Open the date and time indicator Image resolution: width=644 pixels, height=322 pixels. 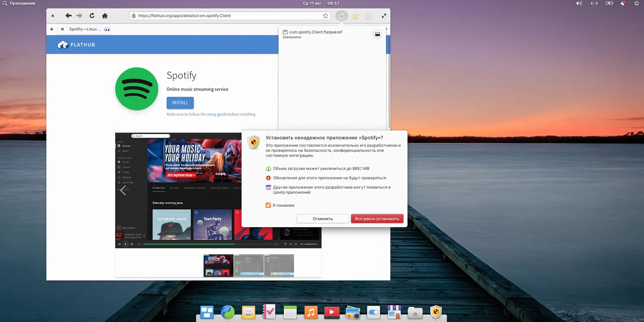[321, 3]
